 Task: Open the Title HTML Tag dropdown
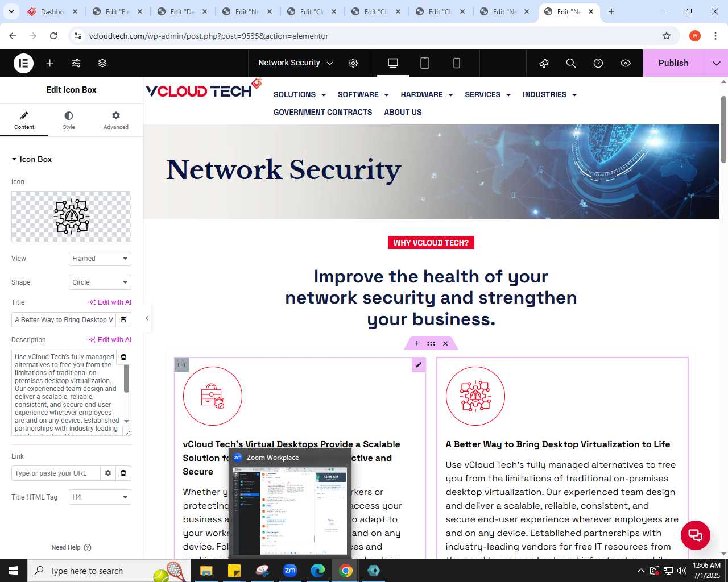coord(100,497)
